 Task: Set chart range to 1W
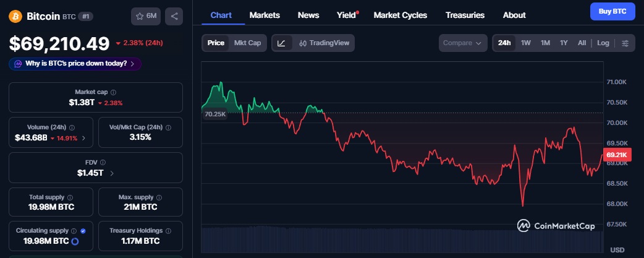pos(525,43)
